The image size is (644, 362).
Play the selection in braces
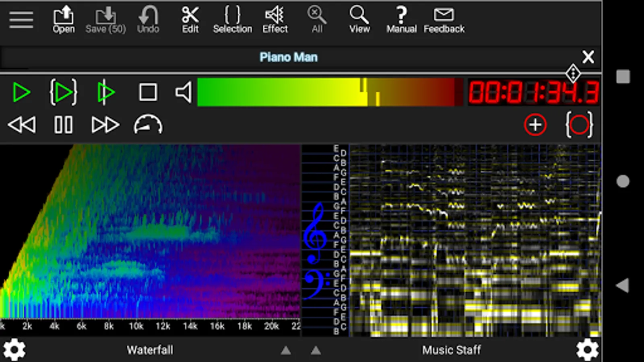click(63, 93)
